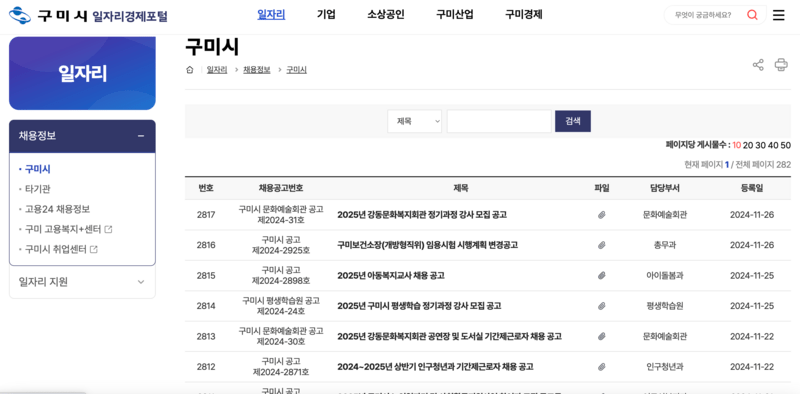This screenshot has height=394, width=800.
Task: Open attachment clip for post 2816
Action: point(602,245)
